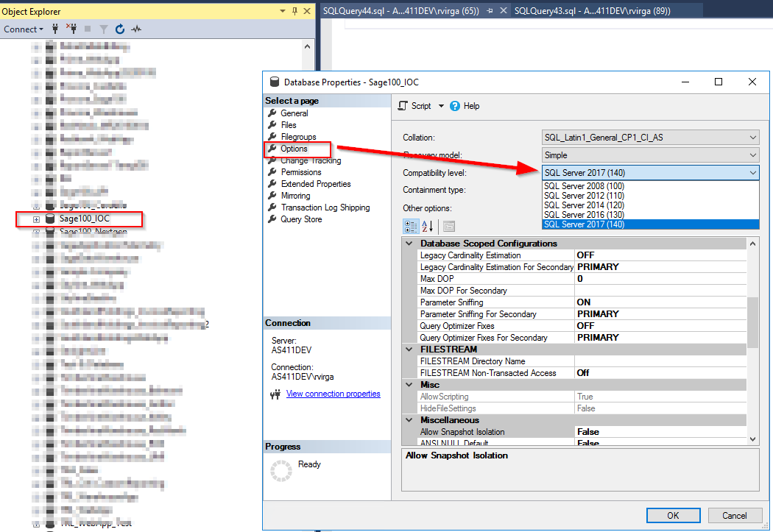773x532 pixels.
Task: Confirm the dialog with OK
Action: [674, 515]
